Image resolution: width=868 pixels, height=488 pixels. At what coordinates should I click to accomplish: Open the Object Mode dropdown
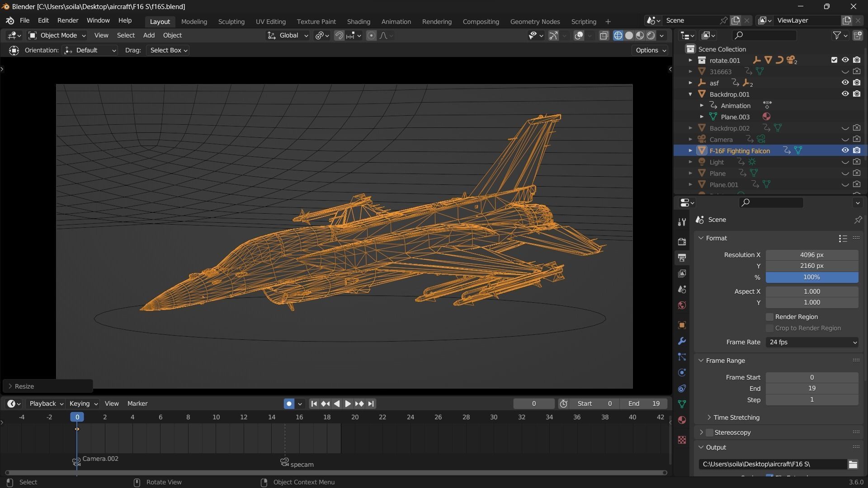[x=57, y=35]
